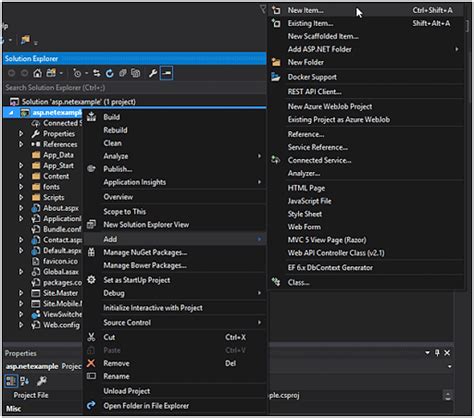Choose Existing Item from the Add submenu

(366, 23)
